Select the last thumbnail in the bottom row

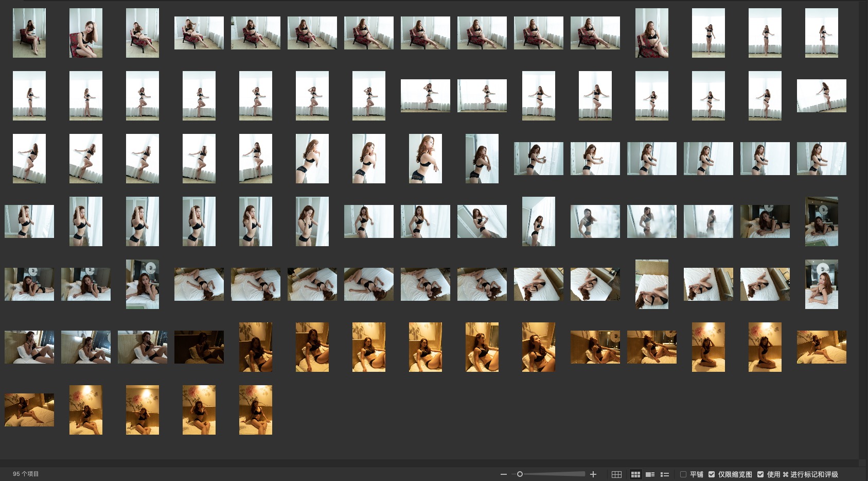coord(256,410)
